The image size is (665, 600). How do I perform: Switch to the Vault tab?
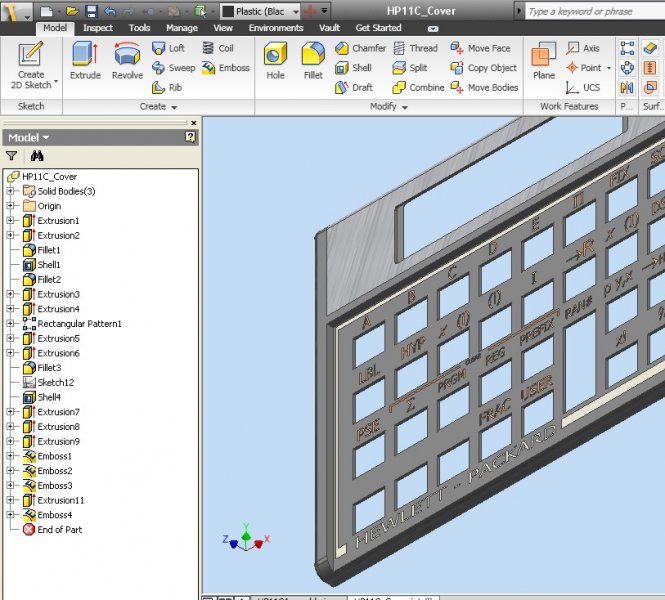click(x=330, y=28)
